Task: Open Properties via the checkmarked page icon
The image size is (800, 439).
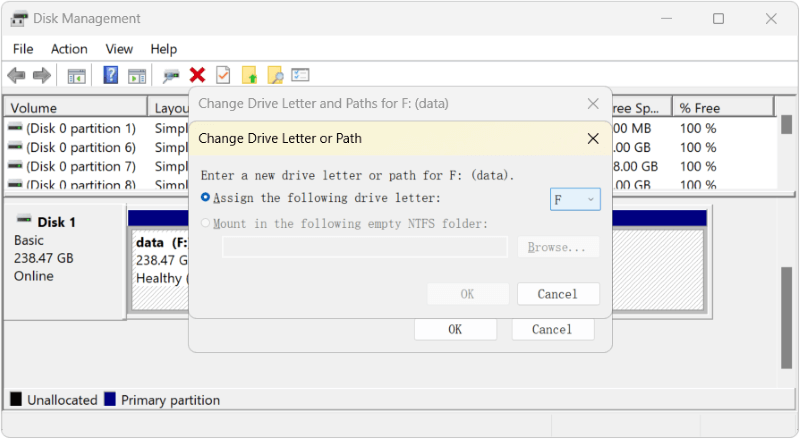Action: 223,75
